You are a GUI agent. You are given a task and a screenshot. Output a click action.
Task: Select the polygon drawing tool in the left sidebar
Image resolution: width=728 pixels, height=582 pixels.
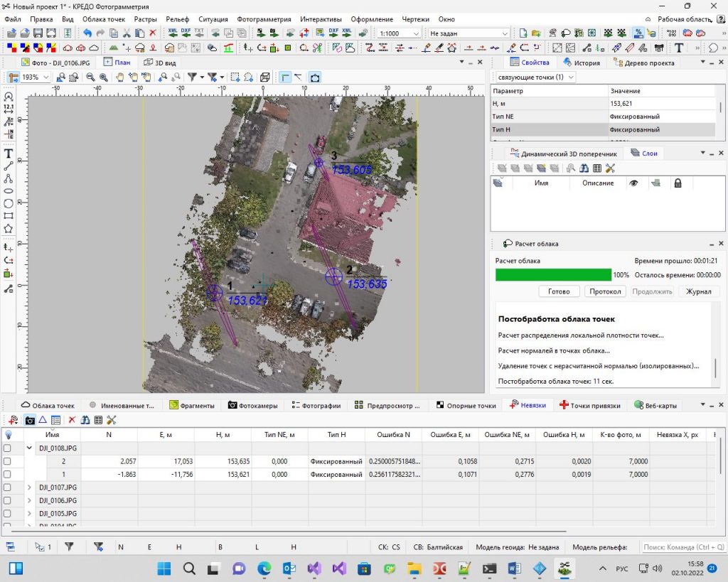[x=9, y=229]
